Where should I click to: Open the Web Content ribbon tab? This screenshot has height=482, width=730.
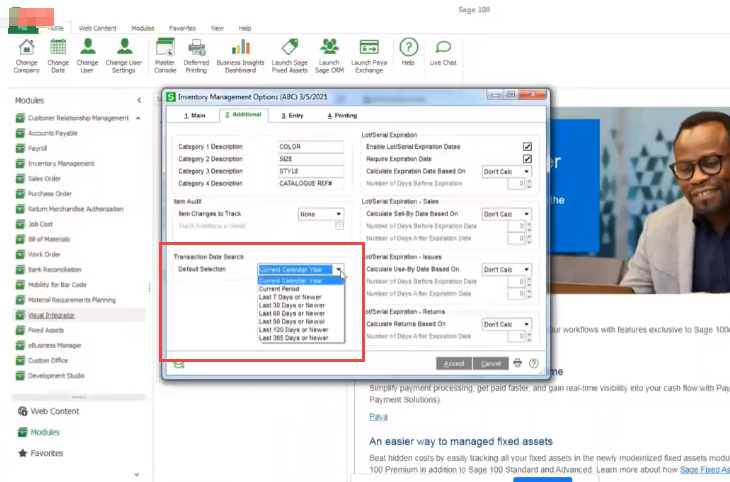click(98, 29)
